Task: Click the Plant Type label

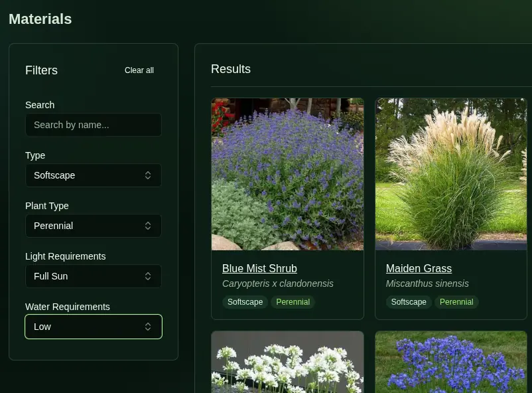Action: pyautogui.click(x=47, y=206)
